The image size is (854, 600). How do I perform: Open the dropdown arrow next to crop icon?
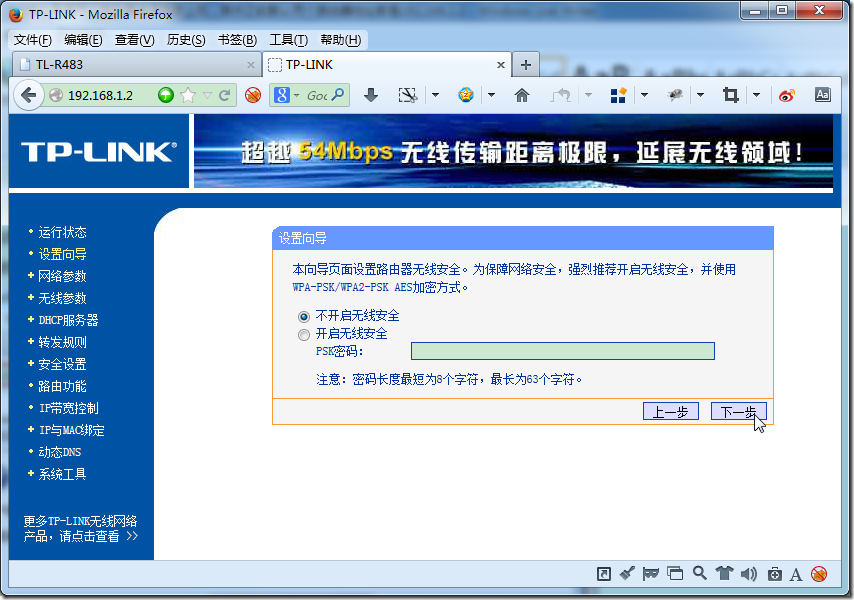(757, 95)
